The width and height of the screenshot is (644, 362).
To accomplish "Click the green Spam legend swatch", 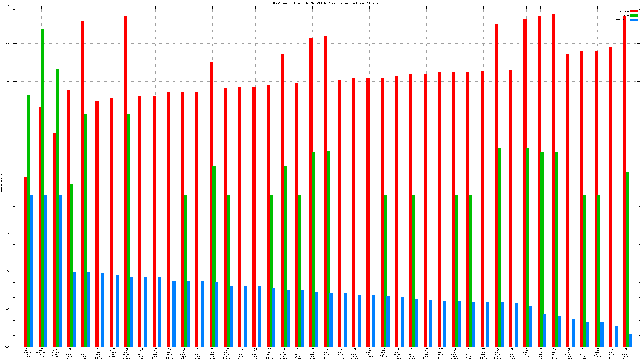I will coord(634,15).
